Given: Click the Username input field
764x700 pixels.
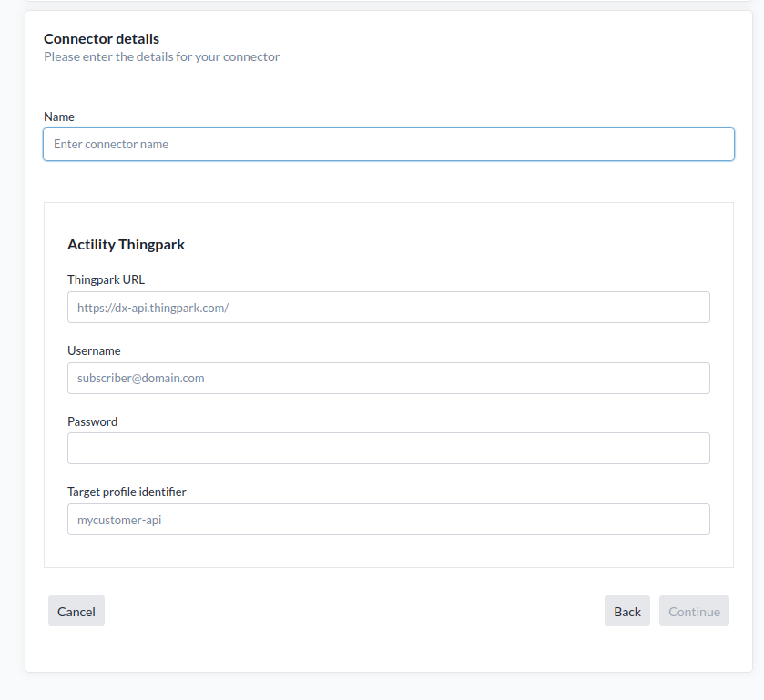Looking at the screenshot, I should point(388,378).
